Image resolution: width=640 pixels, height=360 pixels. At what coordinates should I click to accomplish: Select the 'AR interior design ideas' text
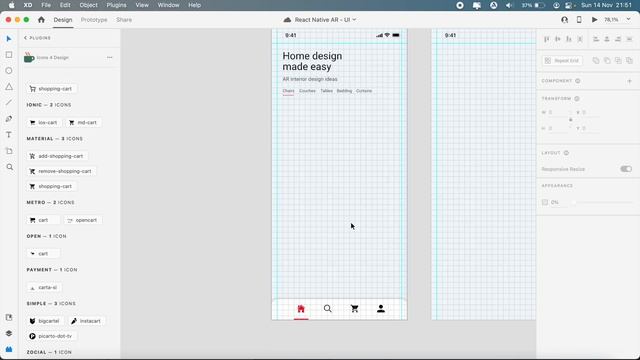310,79
